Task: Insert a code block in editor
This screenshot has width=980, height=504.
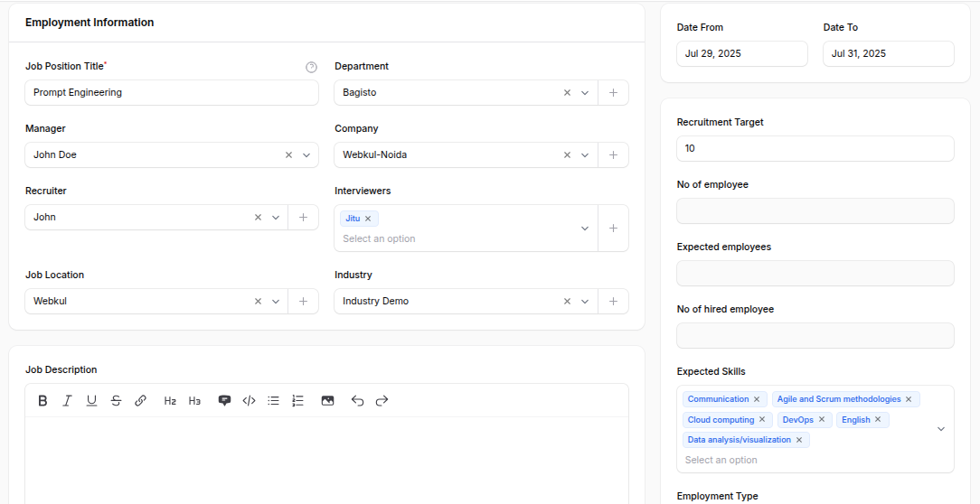Action: (x=250, y=401)
